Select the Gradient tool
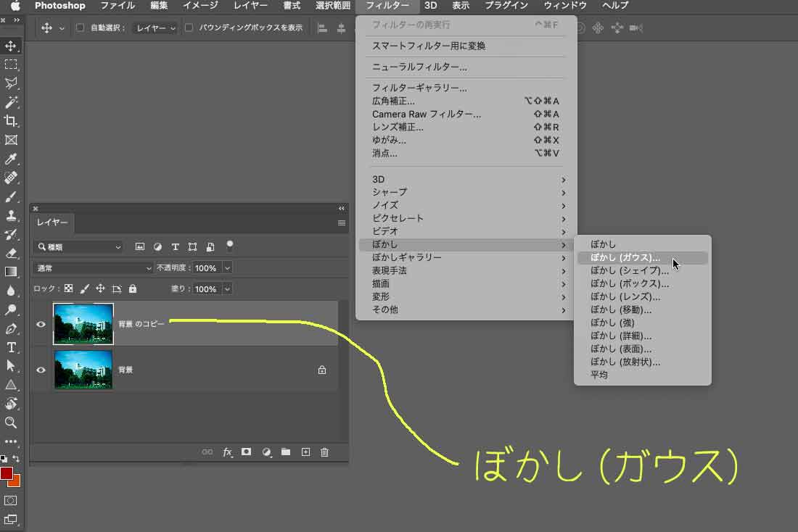 point(11,272)
